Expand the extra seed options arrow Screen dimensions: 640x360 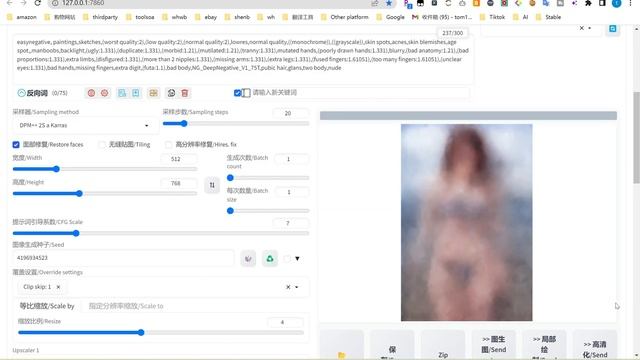pyautogui.click(x=297, y=258)
